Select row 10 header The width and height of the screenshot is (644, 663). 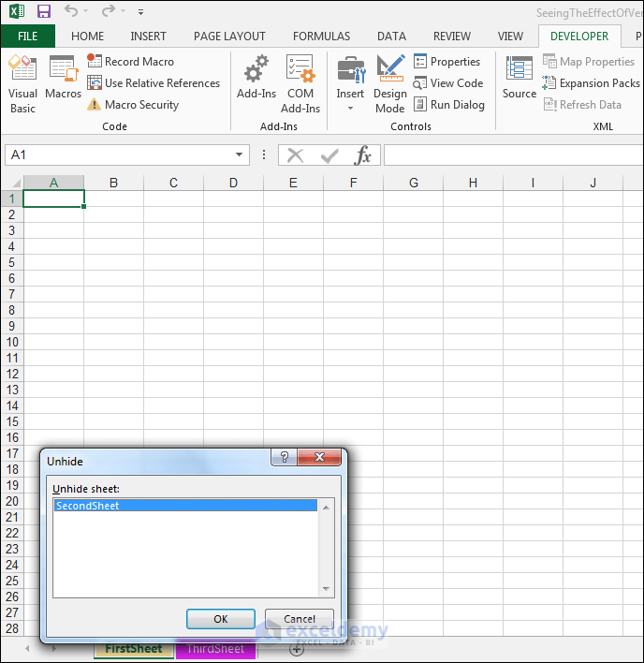pyautogui.click(x=12, y=342)
